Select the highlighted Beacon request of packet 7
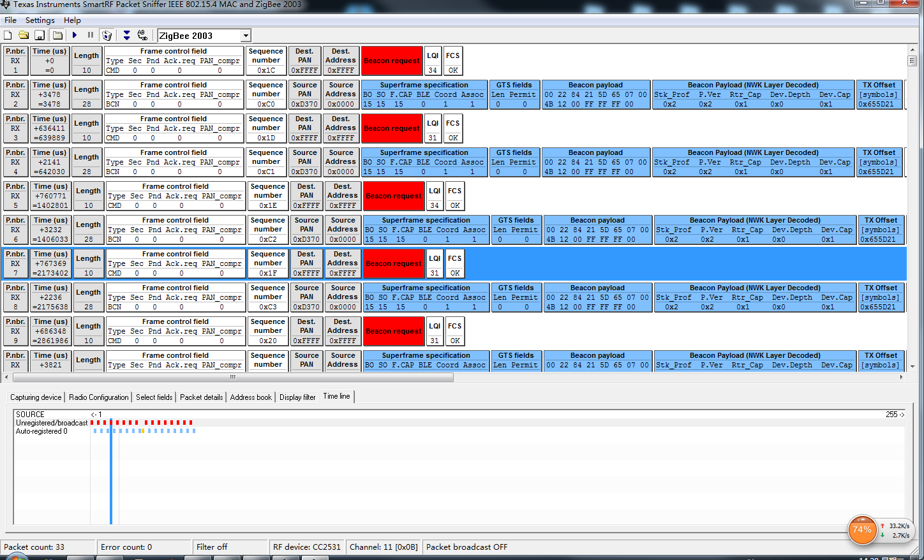 pyautogui.click(x=394, y=264)
